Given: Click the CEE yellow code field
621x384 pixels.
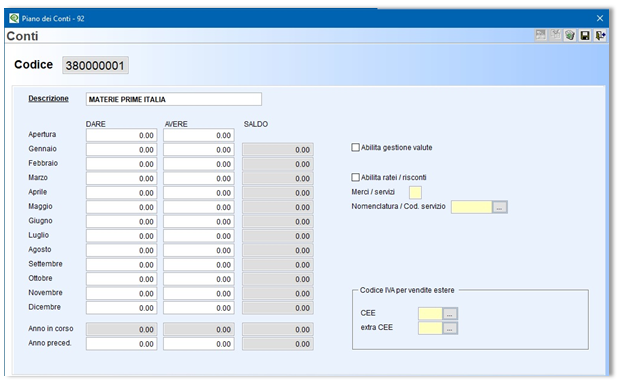Looking at the screenshot, I should pyautogui.click(x=430, y=314).
